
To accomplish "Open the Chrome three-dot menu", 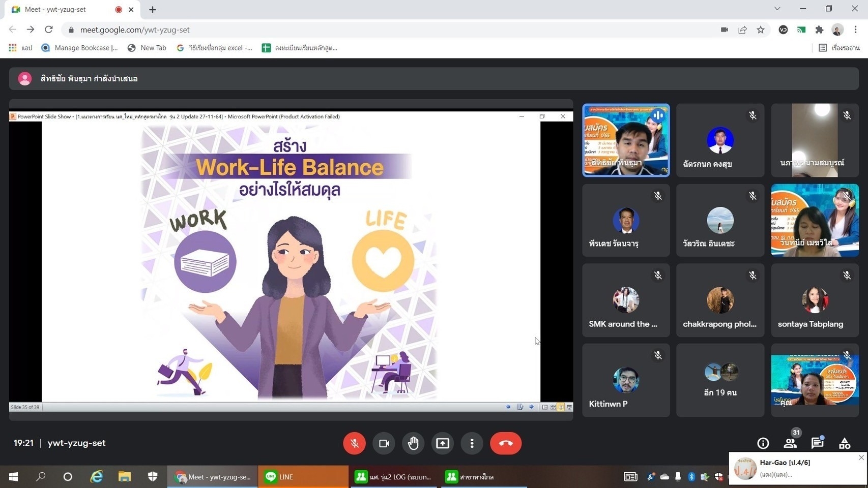I will click(856, 30).
